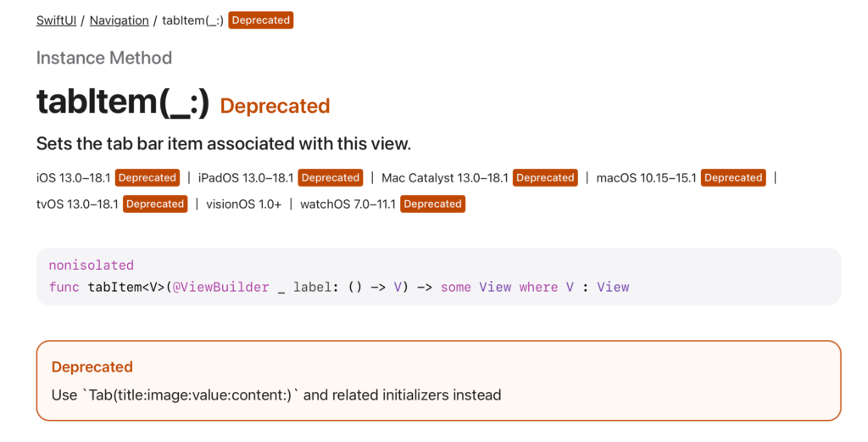
Task: Click the Deprecated badge in breadcrumb
Action: (x=261, y=20)
